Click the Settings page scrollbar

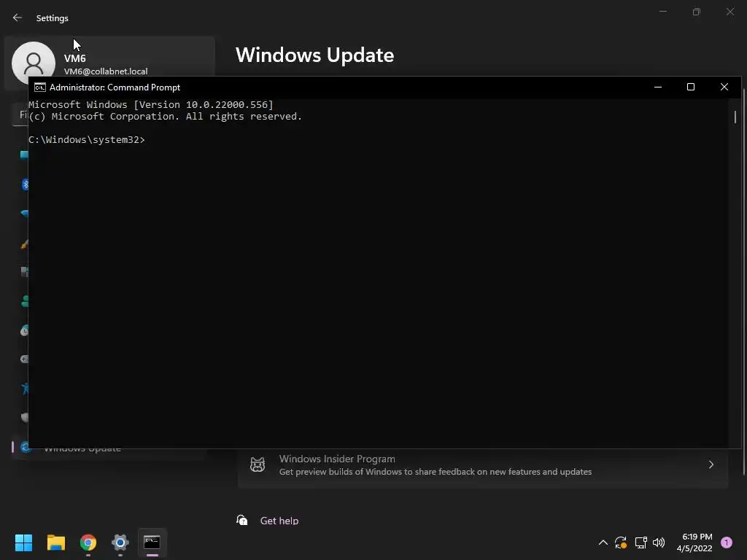click(743, 281)
